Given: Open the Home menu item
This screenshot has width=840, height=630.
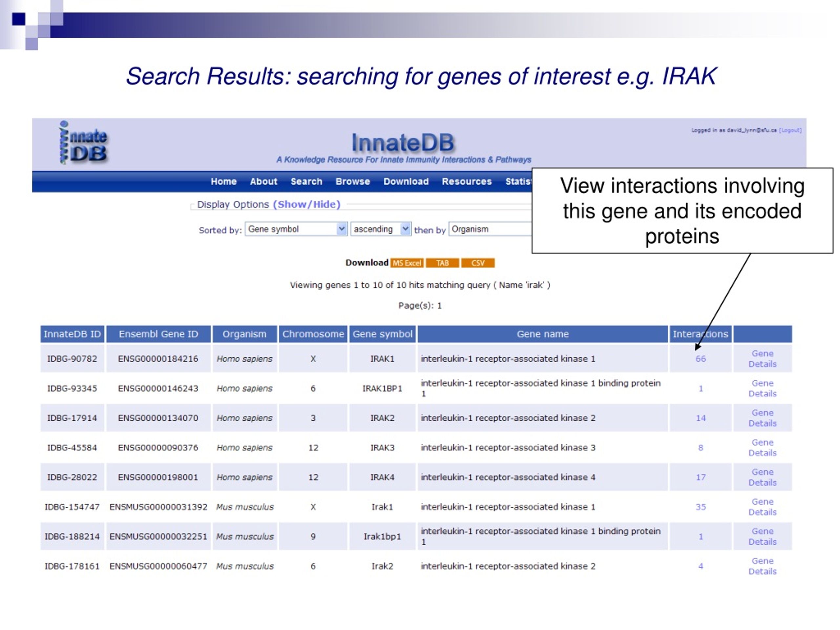Looking at the screenshot, I should click(224, 181).
